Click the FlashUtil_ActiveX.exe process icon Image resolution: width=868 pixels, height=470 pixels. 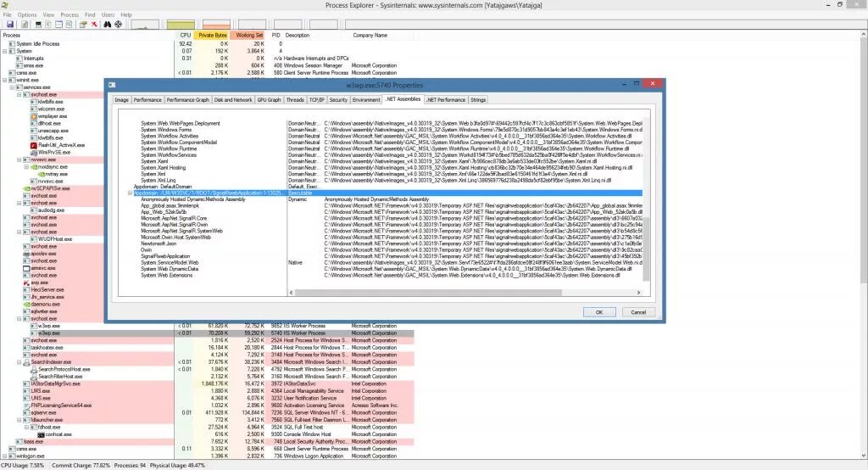(34, 145)
